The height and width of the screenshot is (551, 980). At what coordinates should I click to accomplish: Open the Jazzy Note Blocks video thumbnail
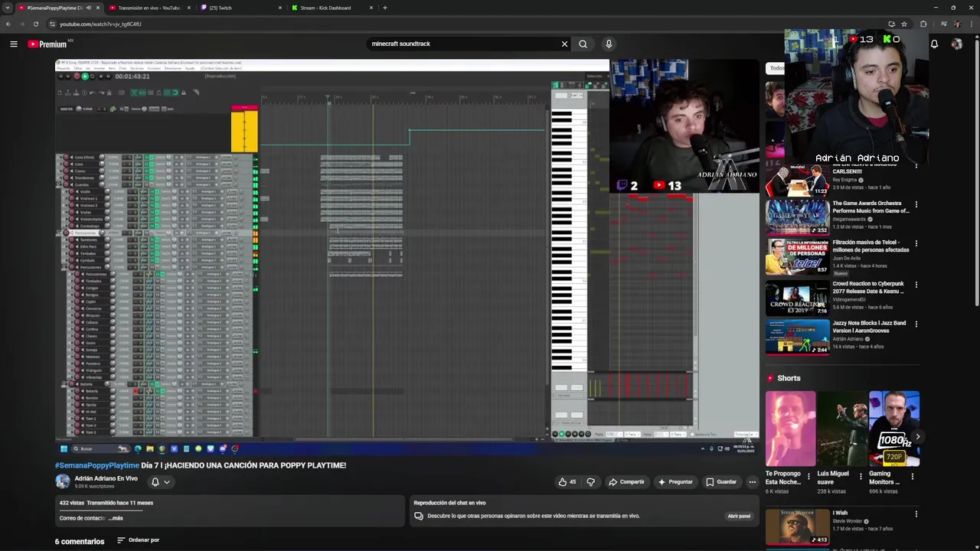[x=798, y=337]
